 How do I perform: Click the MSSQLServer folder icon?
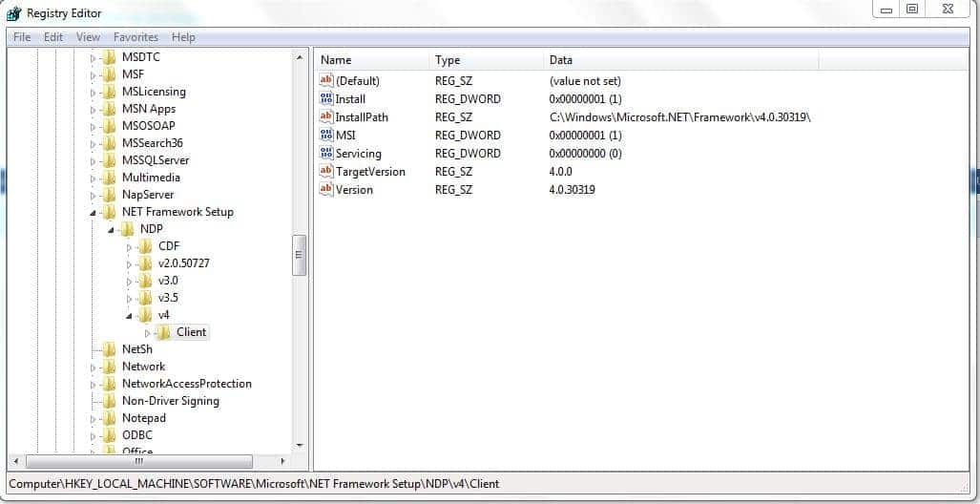(110, 160)
